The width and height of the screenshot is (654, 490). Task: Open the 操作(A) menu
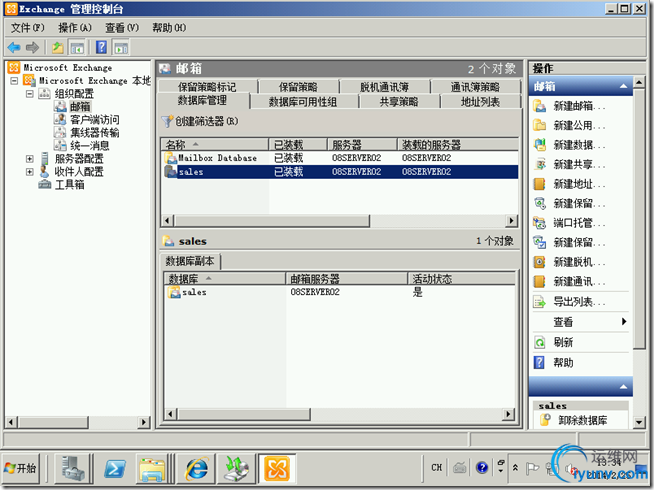(75, 28)
